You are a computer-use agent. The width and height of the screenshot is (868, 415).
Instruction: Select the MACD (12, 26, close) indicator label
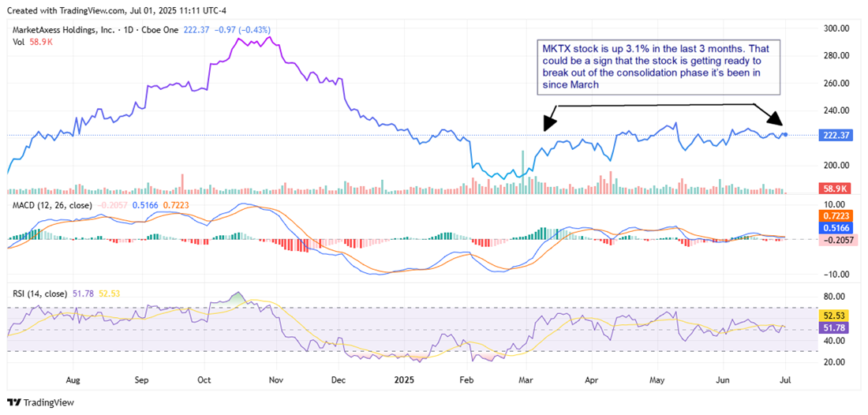(53, 206)
